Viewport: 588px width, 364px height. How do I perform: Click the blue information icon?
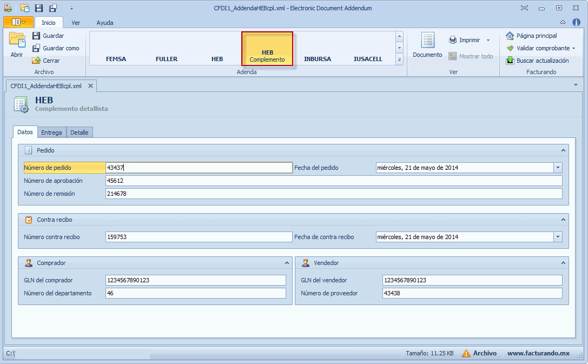(x=577, y=22)
